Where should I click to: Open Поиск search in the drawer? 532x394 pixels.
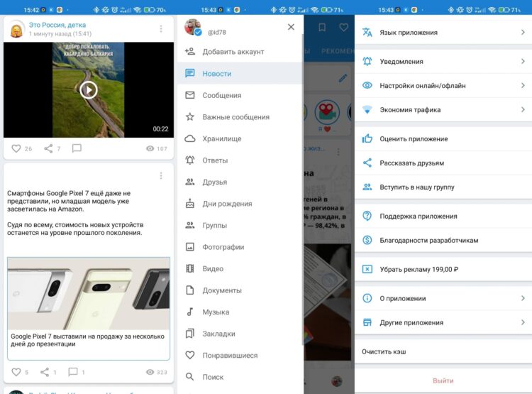pyautogui.click(x=213, y=377)
